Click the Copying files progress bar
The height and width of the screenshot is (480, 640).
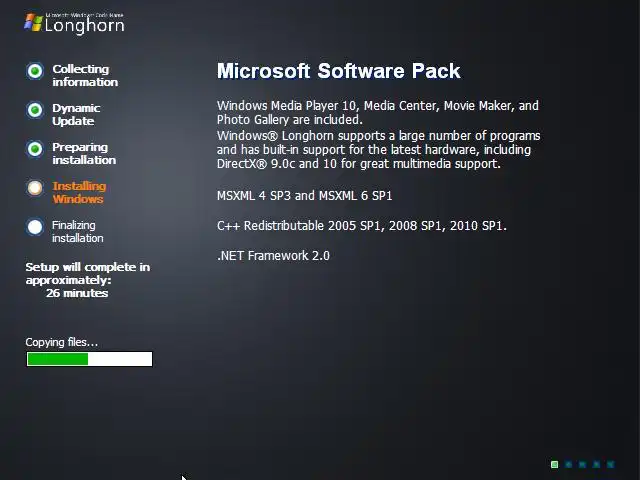pyautogui.click(x=89, y=359)
